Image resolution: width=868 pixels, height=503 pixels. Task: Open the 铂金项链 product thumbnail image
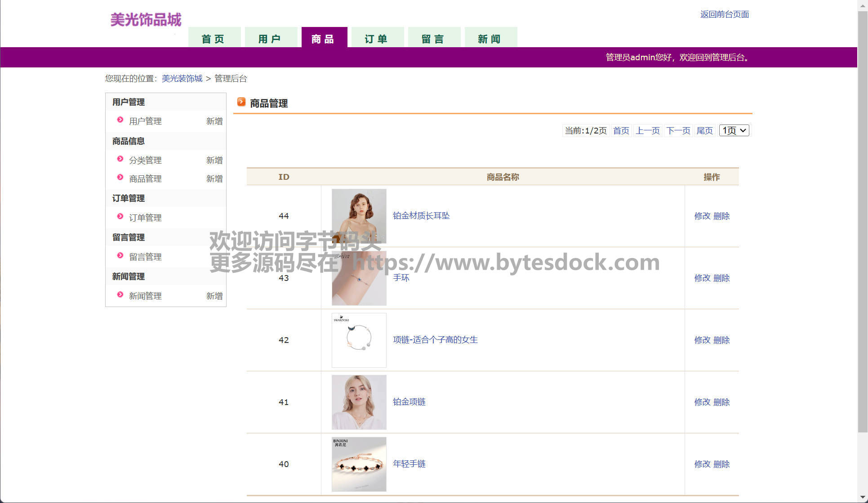pyautogui.click(x=359, y=402)
